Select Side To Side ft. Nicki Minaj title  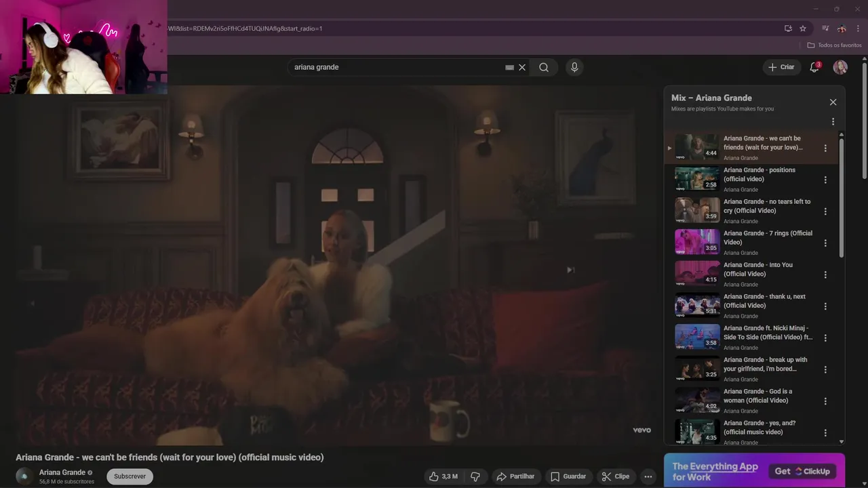[768, 333]
